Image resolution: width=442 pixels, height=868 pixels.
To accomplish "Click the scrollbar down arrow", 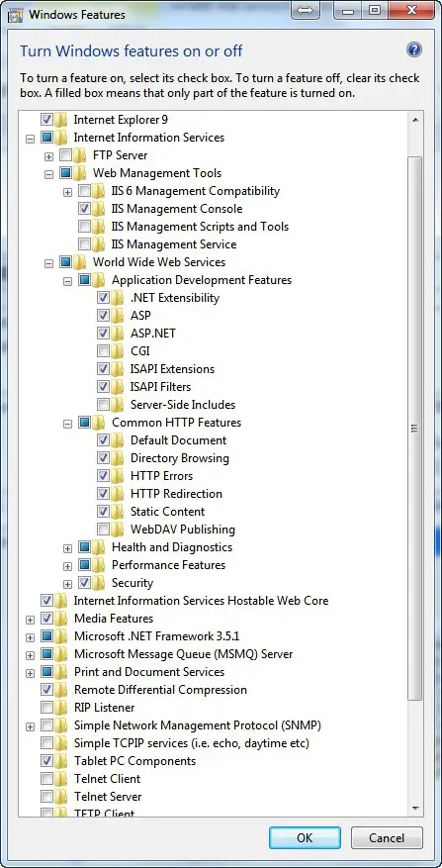I will (x=415, y=809).
